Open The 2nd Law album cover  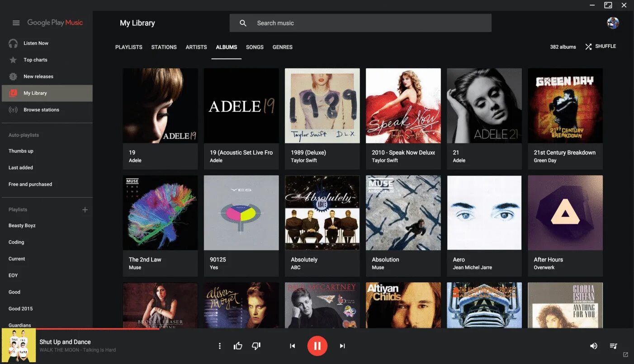[160, 213]
